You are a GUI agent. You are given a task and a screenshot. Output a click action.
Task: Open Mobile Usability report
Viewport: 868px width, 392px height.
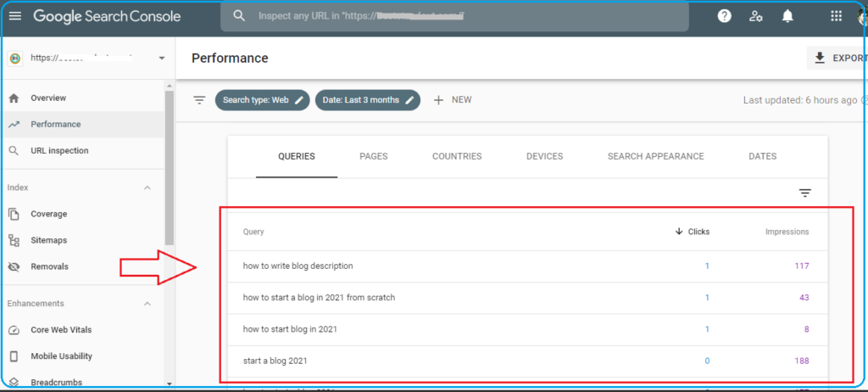click(x=82, y=356)
